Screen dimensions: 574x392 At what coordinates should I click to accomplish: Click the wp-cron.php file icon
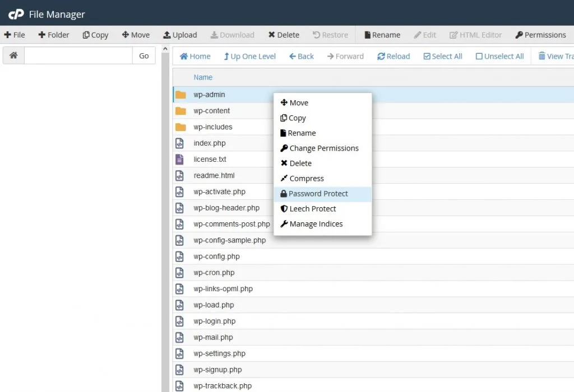pyautogui.click(x=179, y=272)
